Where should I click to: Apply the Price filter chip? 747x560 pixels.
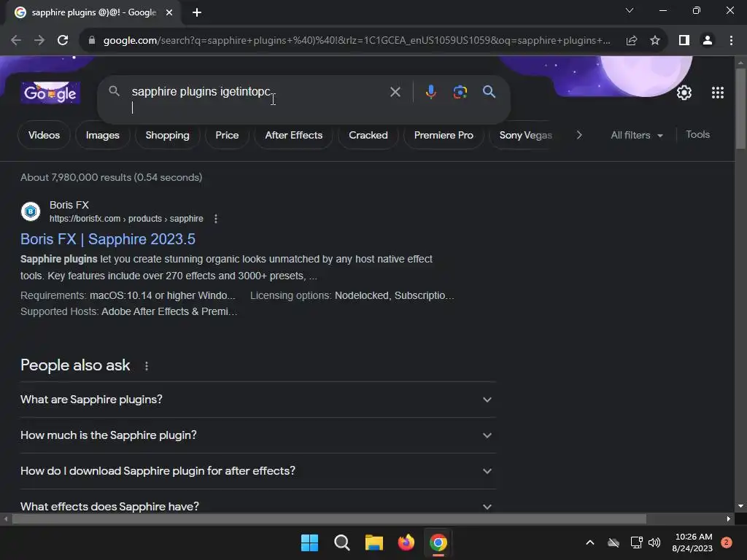tap(227, 135)
